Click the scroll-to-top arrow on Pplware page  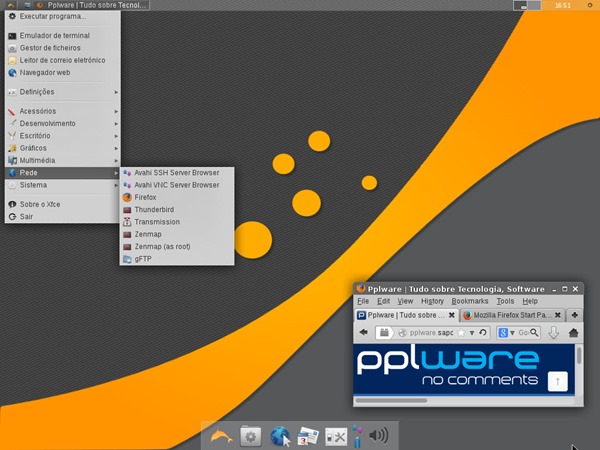[558, 381]
